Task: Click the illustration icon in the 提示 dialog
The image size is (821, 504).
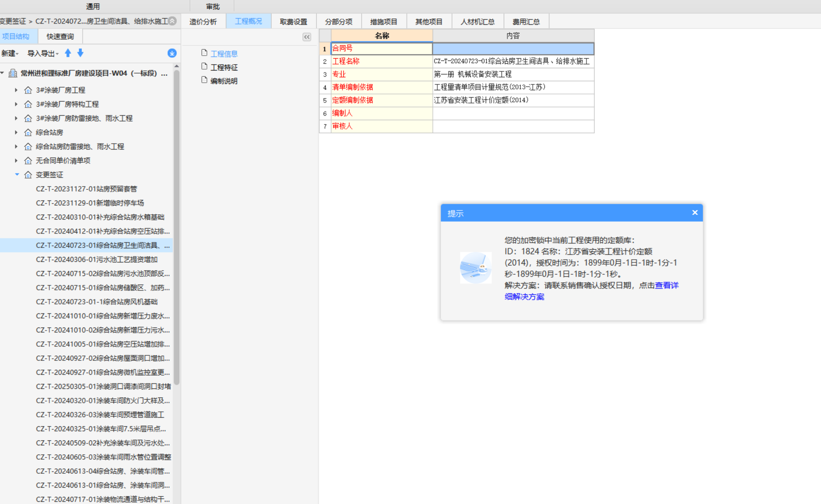Action: click(x=476, y=268)
